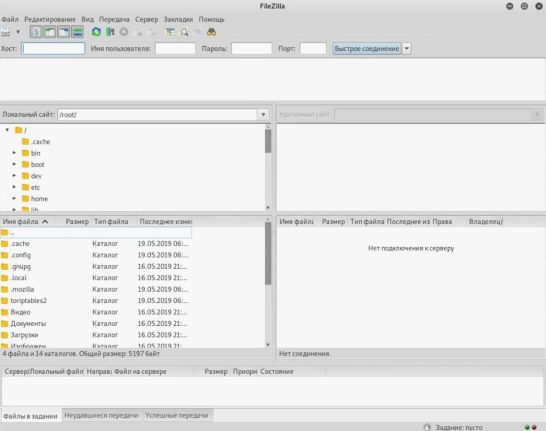Toggle message log display

coord(36,32)
